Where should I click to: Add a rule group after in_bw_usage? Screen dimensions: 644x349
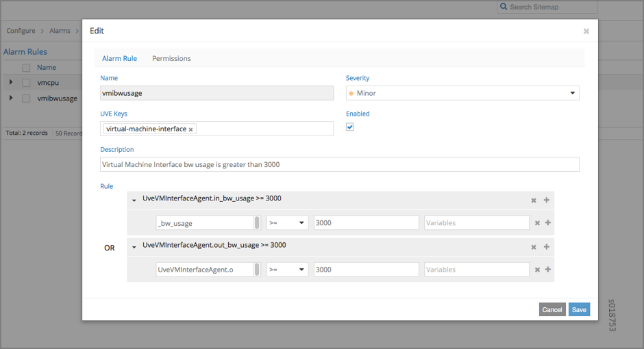(547, 201)
